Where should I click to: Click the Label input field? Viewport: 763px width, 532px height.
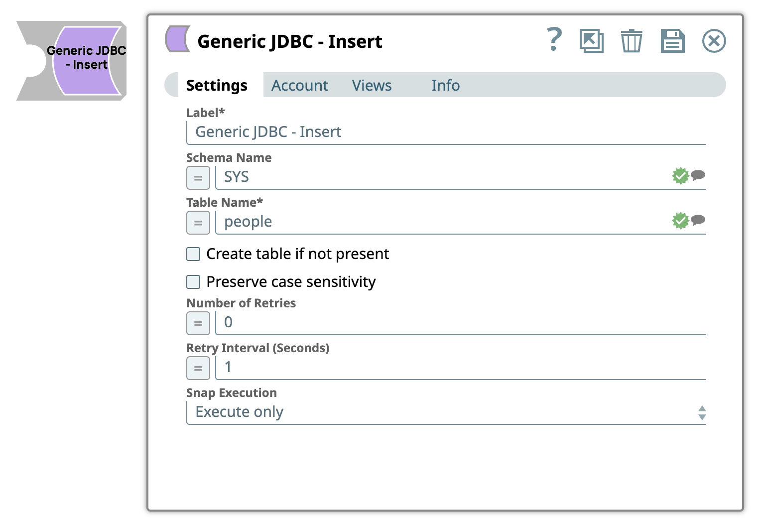[x=446, y=132]
